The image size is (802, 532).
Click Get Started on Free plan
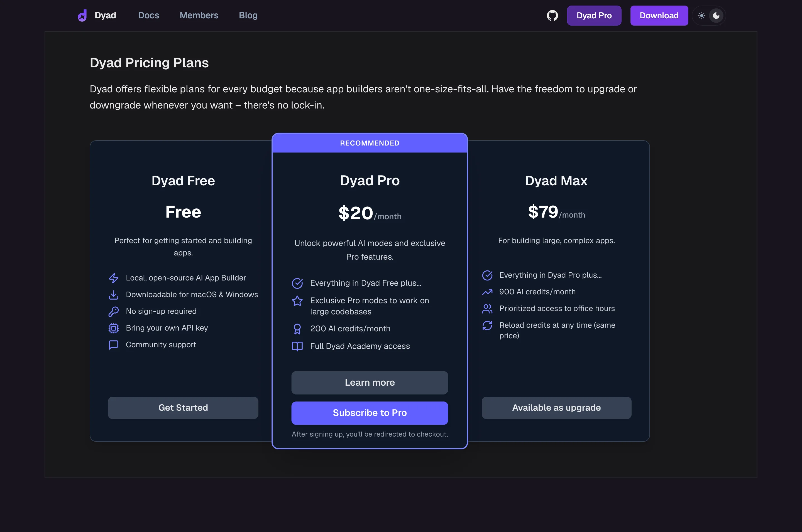point(183,407)
